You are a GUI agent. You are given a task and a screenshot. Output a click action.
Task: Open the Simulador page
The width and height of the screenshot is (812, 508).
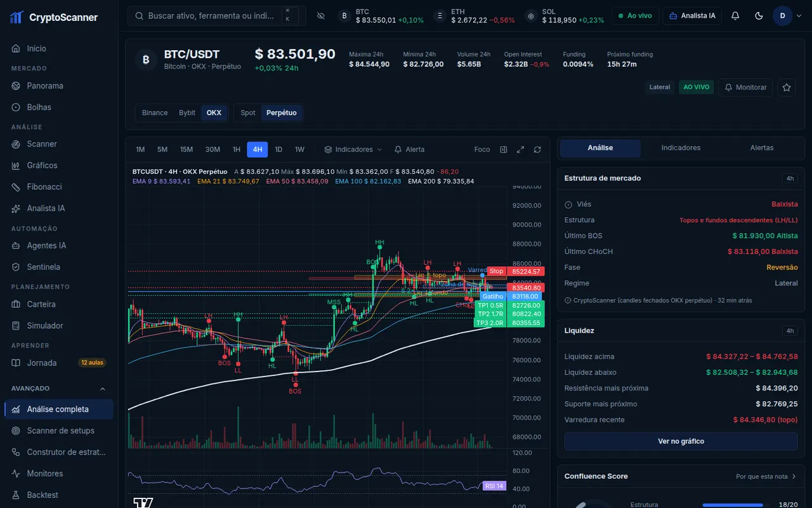pyautogui.click(x=58, y=326)
